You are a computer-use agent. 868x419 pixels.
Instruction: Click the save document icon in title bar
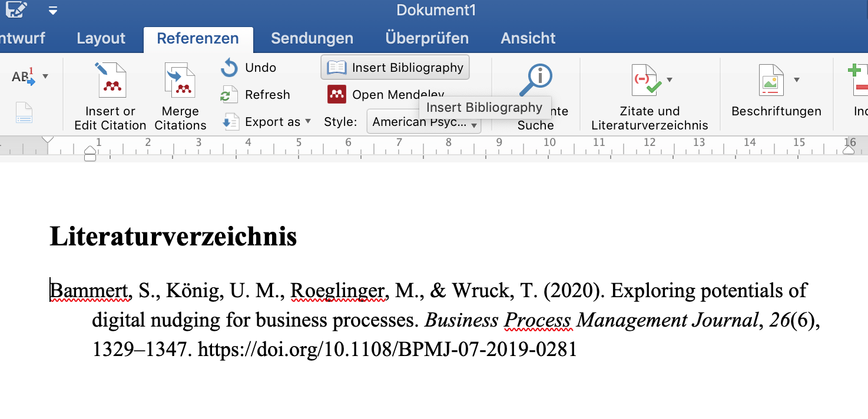pos(16,10)
